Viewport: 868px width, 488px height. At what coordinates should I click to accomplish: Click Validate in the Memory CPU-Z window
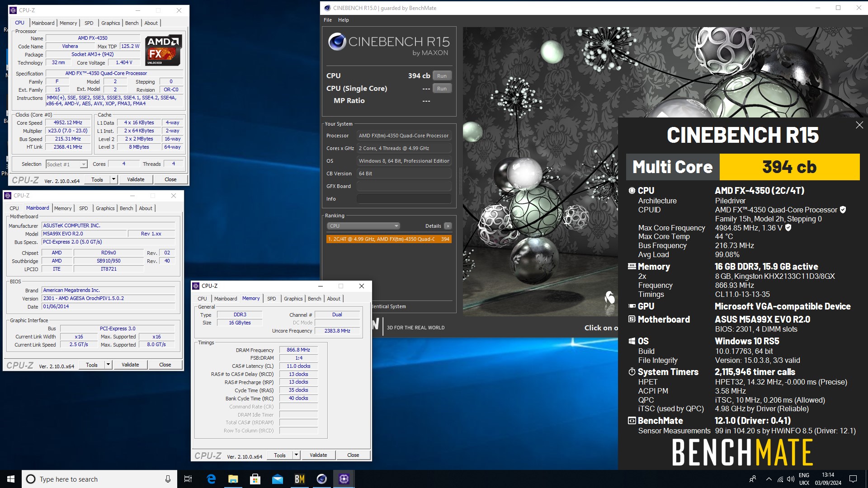tap(318, 455)
